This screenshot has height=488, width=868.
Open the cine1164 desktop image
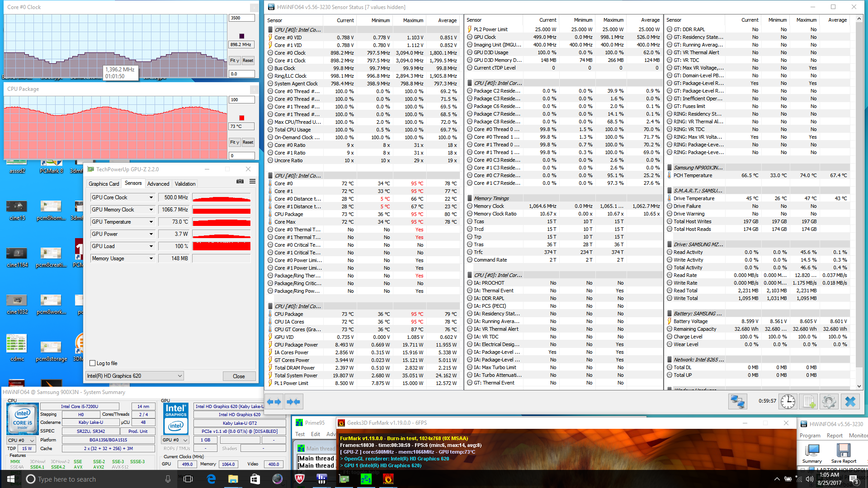[17, 257]
